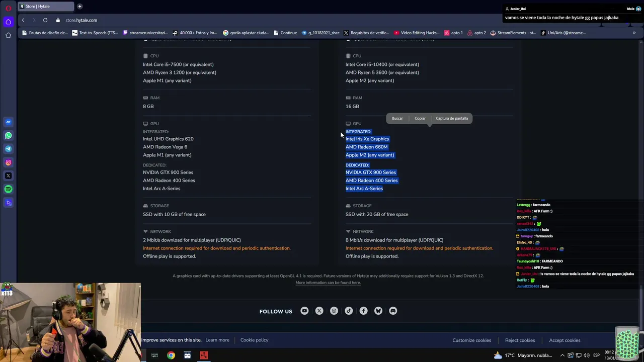Click the ESP language indicator in taskbar
The image size is (644, 362).
point(596,355)
